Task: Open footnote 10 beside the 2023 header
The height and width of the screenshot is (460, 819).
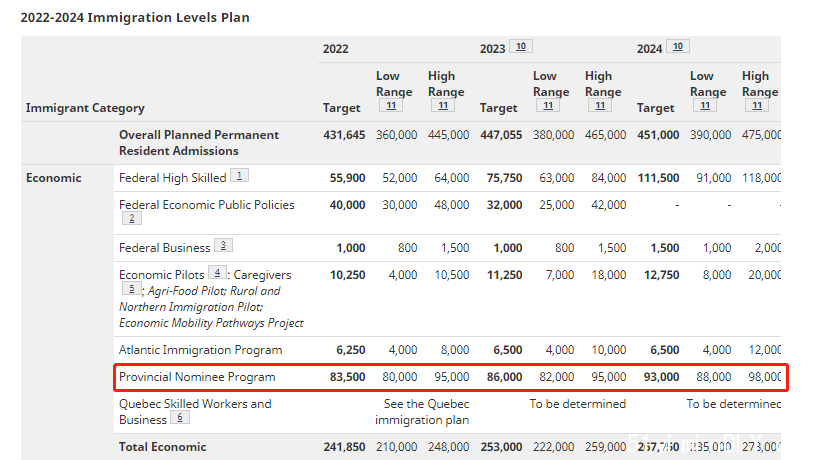Action: coord(521,46)
